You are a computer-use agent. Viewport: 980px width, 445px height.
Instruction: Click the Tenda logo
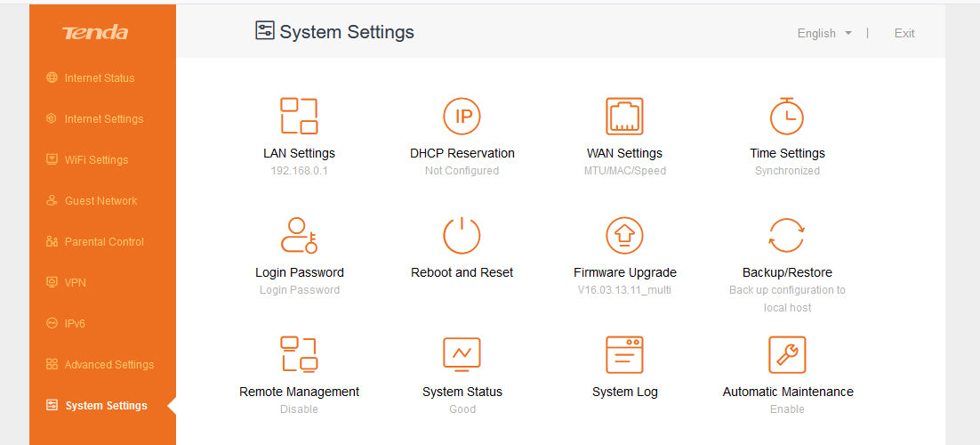(x=95, y=34)
